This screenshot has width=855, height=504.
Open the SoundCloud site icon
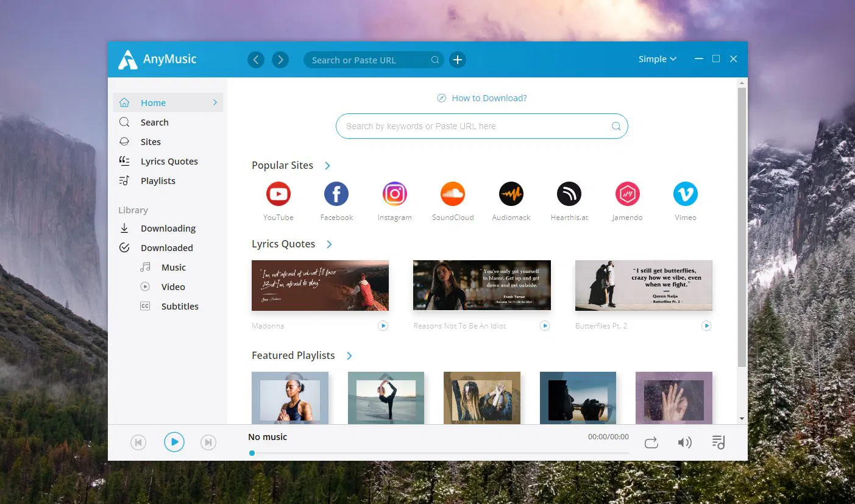(453, 194)
